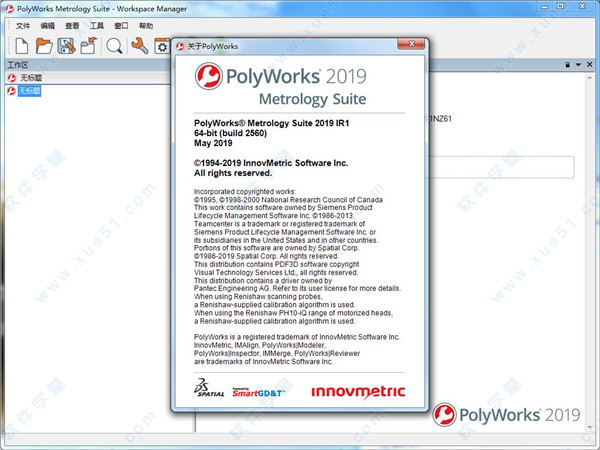The width and height of the screenshot is (600, 450).
Task: Open the 查看 menu
Action: coord(72,26)
